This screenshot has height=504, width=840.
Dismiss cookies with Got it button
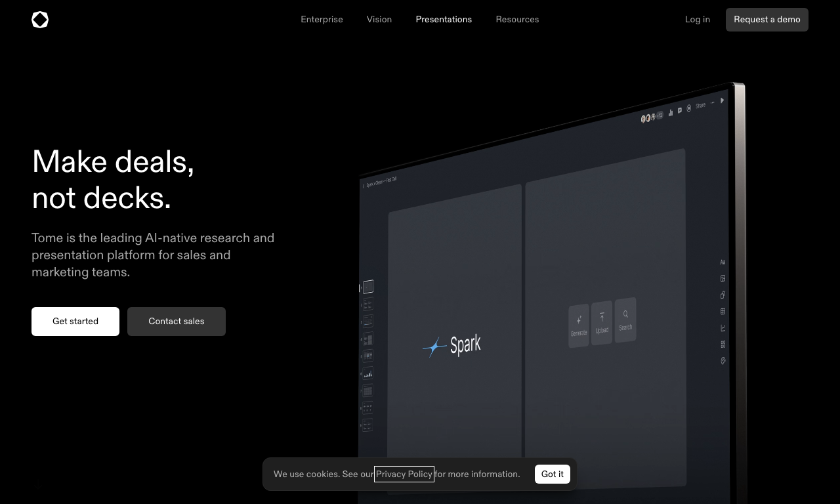[x=553, y=474]
